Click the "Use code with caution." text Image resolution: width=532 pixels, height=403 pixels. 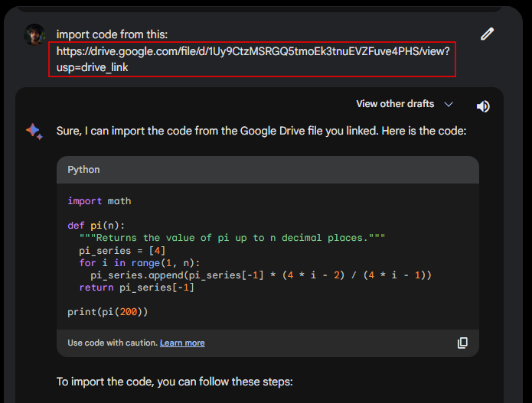(112, 343)
